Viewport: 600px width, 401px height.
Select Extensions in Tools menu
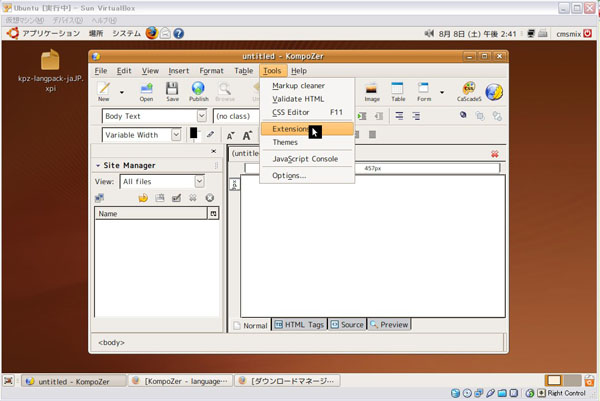[x=307, y=129]
